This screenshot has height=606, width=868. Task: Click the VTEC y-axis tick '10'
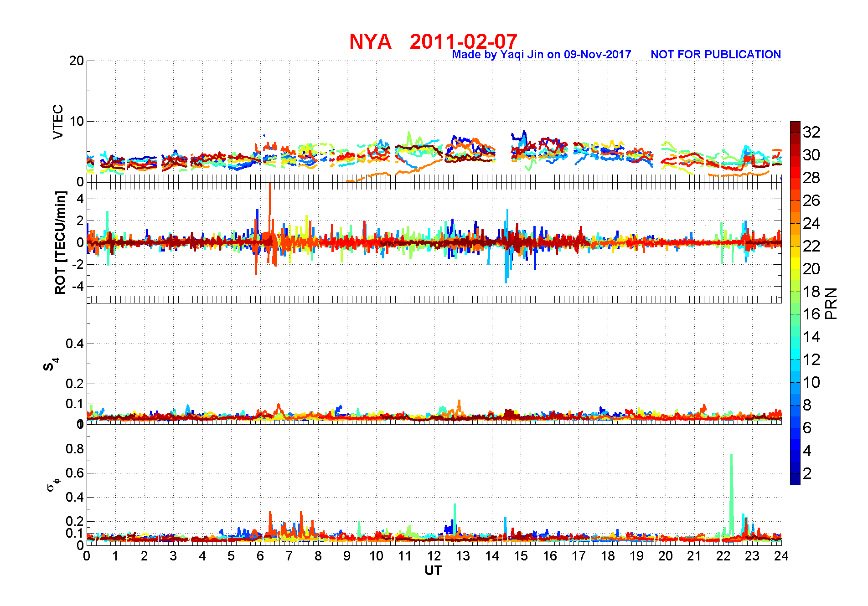point(77,121)
